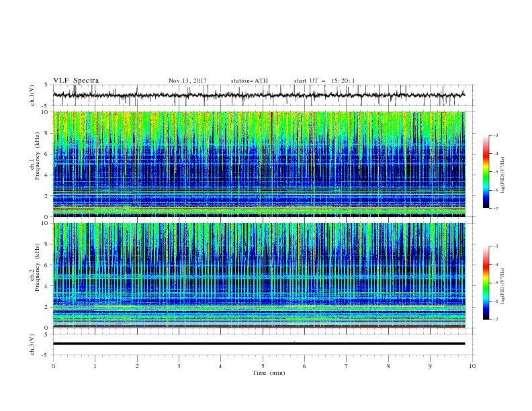Click the ch.1 color bar "log(PSD)(V²/Hz)" label

click(502, 175)
